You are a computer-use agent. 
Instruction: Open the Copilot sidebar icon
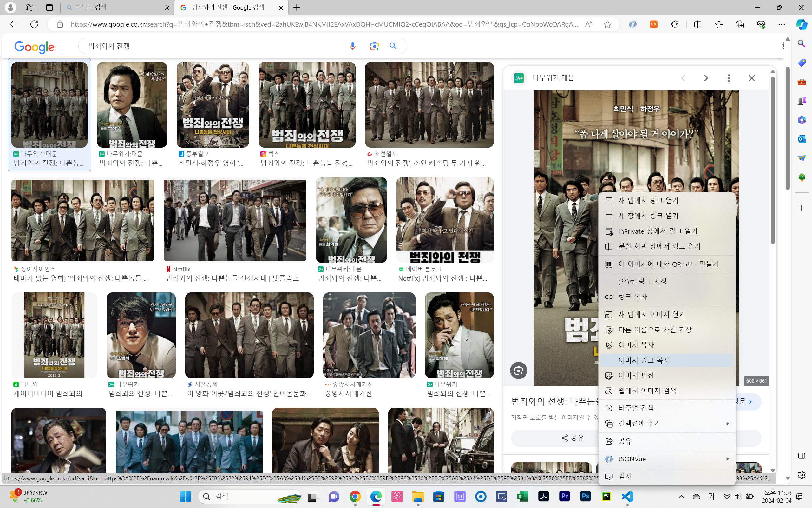click(802, 24)
